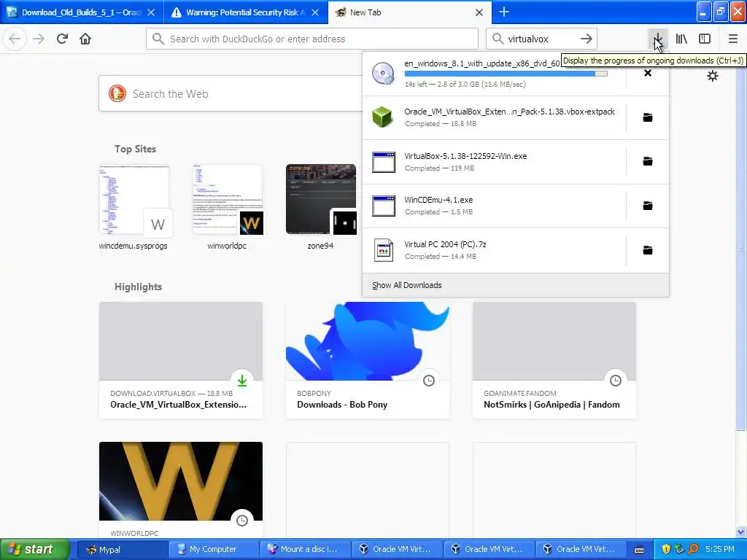This screenshot has height=560, width=747.
Task: Click history clock badge on GoAnipedia card
Action: coord(616,381)
